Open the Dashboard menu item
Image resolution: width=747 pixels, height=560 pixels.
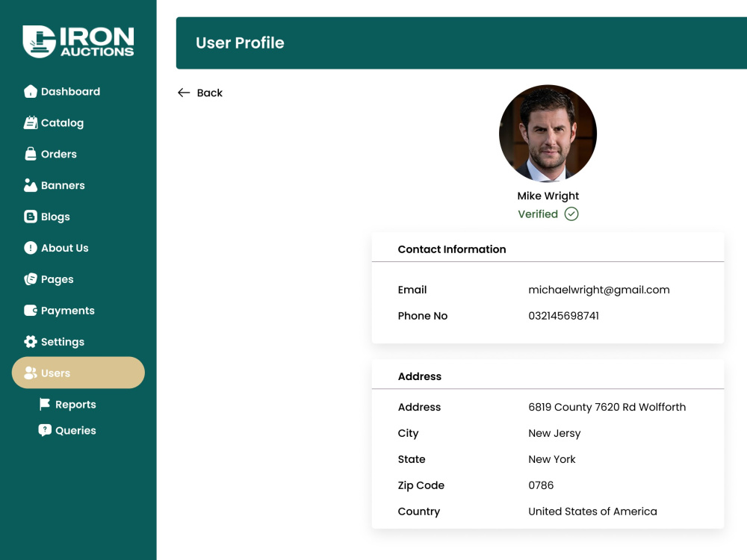[x=62, y=91]
